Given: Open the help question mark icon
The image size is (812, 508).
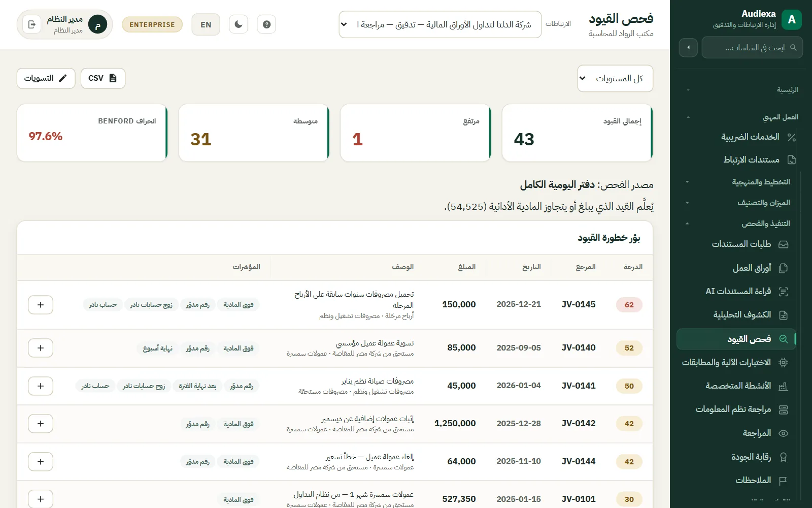Looking at the screenshot, I should 266,24.
